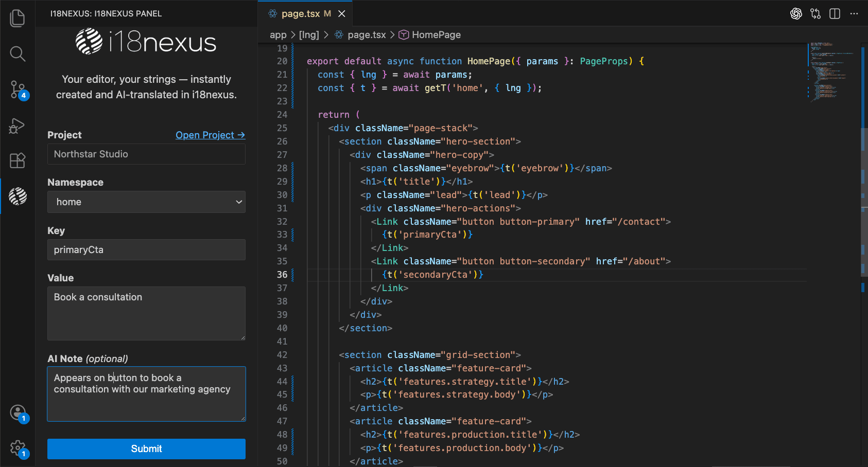Select the page.tsx editor tab
The width and height of the screenshot is (868, 467).
click(301, 14)
